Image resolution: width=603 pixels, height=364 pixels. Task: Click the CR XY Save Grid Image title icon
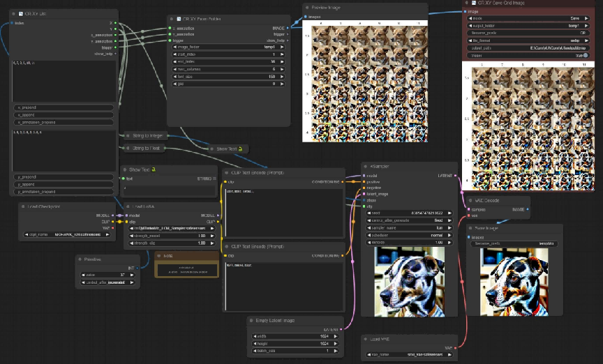tap(474, 3)
